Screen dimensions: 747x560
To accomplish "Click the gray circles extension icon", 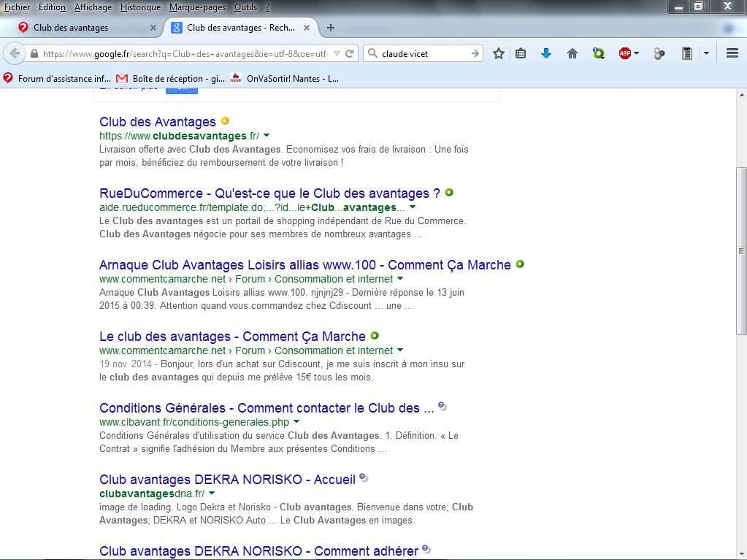I will [x=659, y=53].
